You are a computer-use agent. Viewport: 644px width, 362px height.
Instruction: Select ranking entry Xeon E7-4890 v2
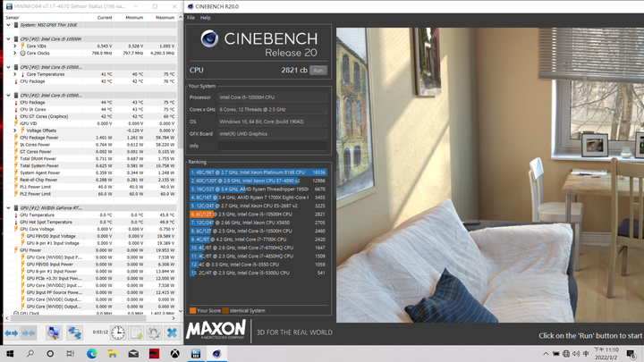(258, 181)
